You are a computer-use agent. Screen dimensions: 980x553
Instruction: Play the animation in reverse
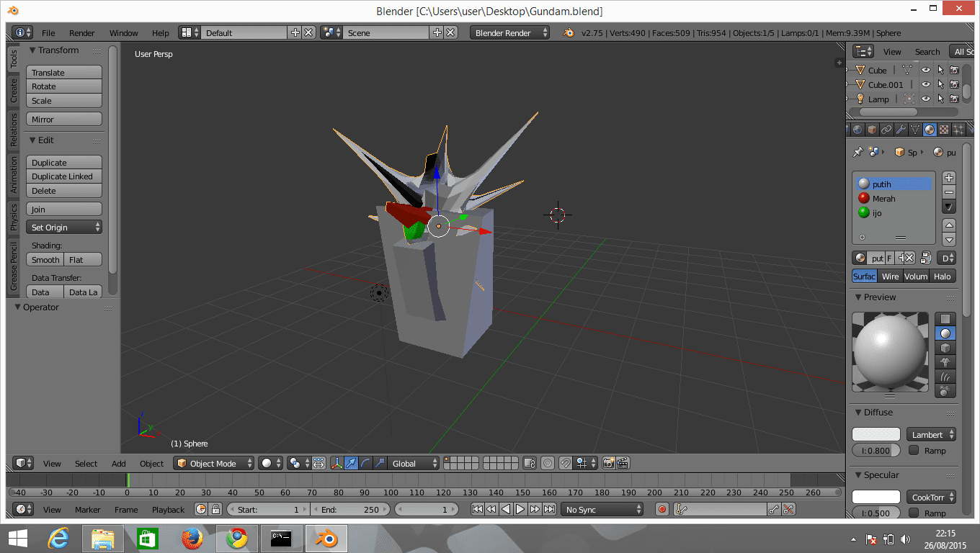(506, 510)
